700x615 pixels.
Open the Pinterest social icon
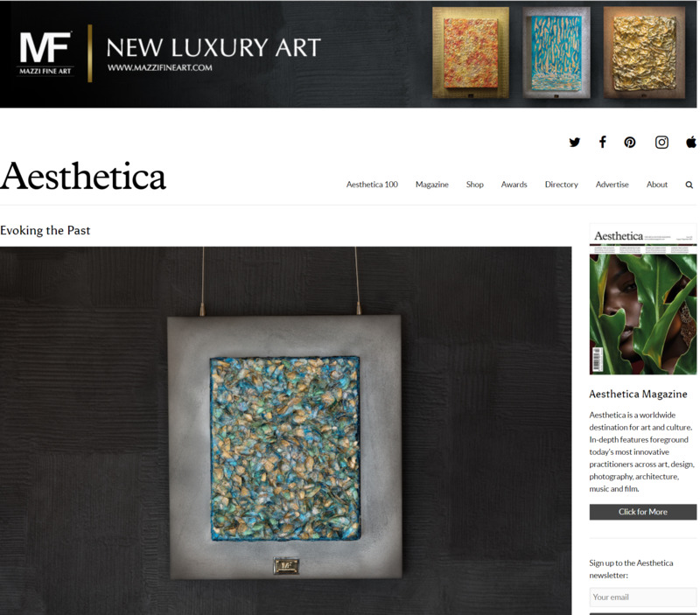(x=629, y=143)
